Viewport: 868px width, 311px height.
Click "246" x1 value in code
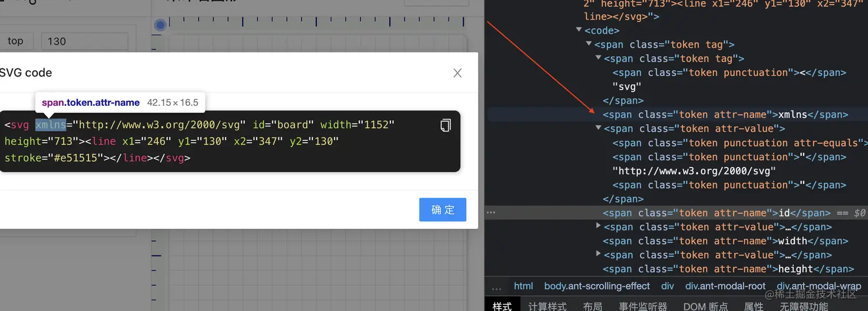tap(156, 141)
